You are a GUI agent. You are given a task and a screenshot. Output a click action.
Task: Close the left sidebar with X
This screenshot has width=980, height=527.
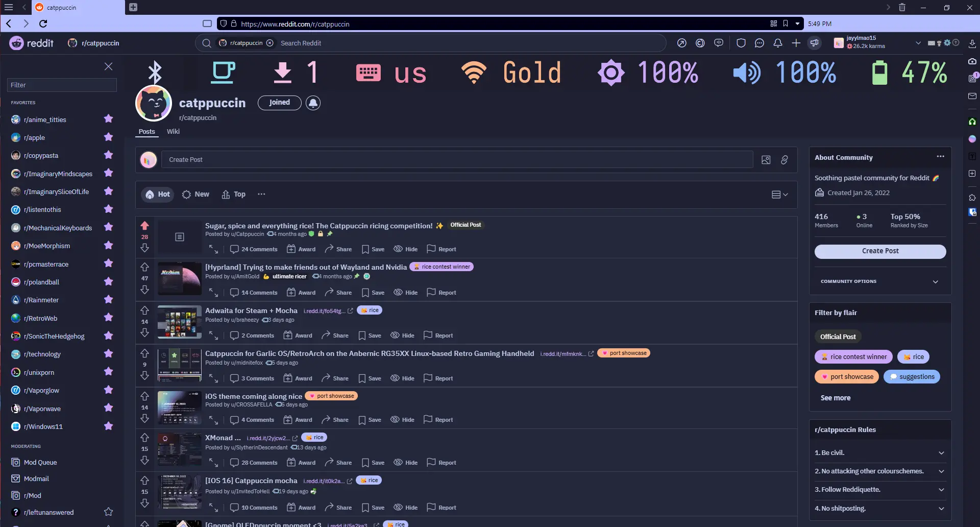coord(108,66)
